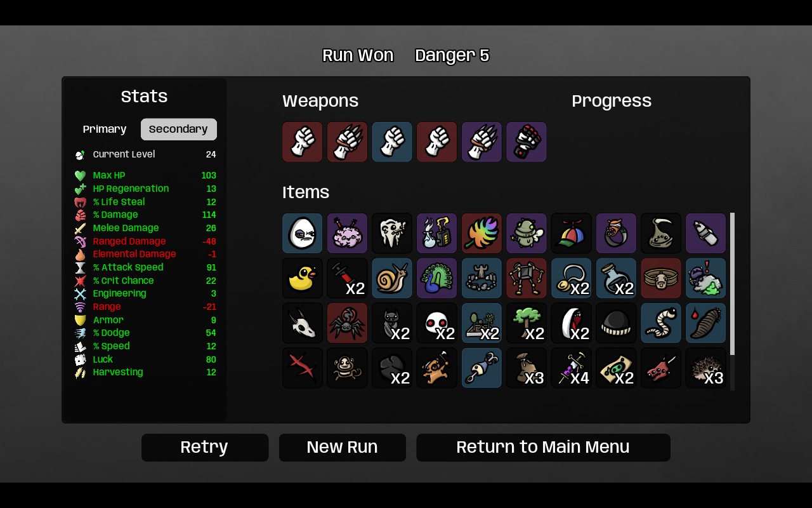Select the propeller cap item
Screen dimensions: 812x508
(571, 233)
